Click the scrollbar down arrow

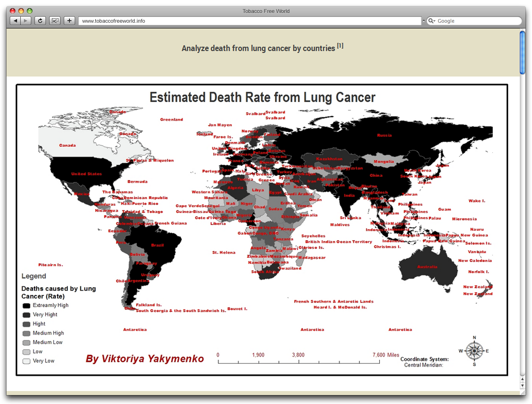[523, 386]
